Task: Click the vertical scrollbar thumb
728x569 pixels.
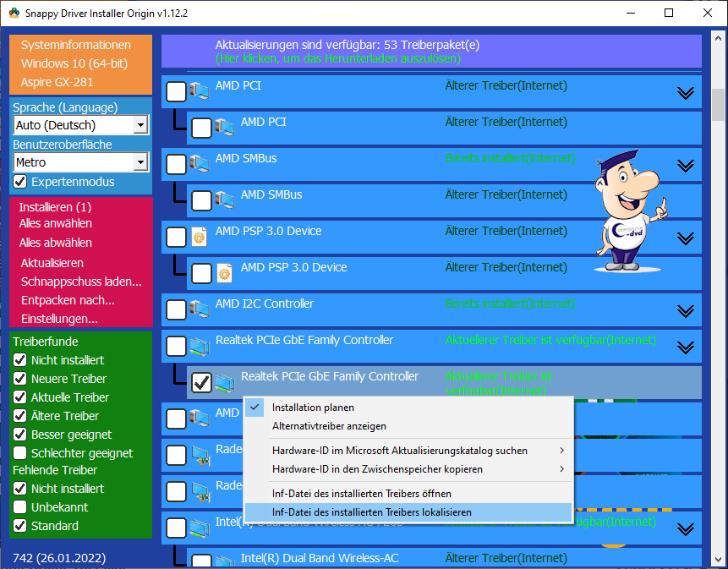Action: [x=718, y=106]
